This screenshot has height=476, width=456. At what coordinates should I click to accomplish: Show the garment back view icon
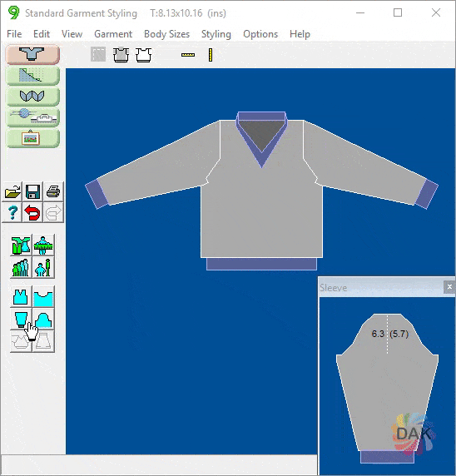(x=143, y=55)
